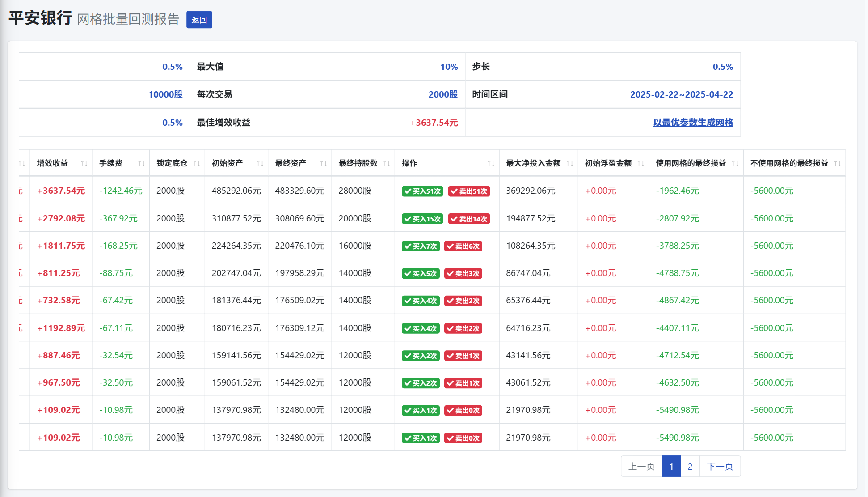Viewport: 868px width, 497px height.
Task: Sort by 锁定底仓 column arrows
Action: (197, 163)
